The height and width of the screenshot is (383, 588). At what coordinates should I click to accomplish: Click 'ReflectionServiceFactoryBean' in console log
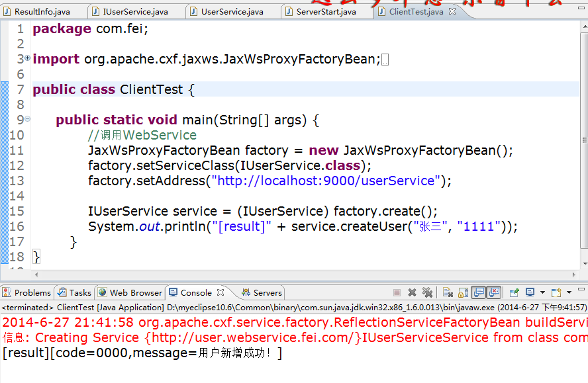(x=427, y=322)
